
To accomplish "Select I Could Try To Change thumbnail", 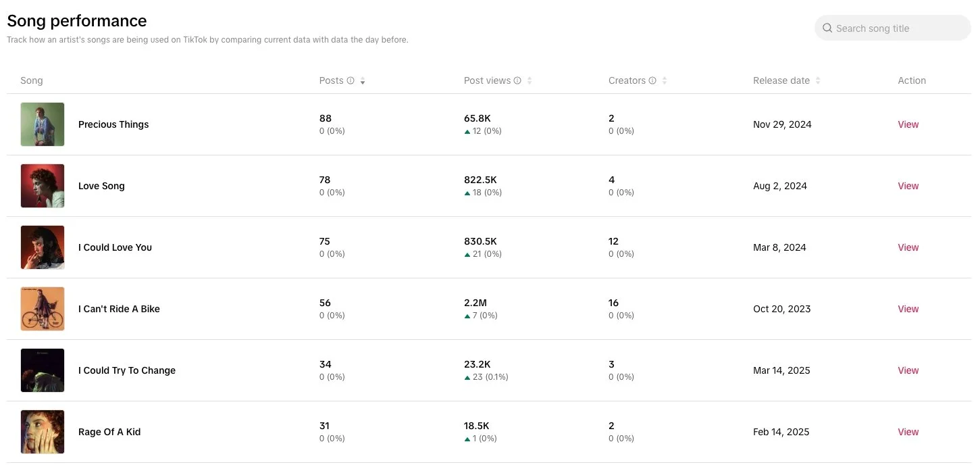I will click(43, 370).
